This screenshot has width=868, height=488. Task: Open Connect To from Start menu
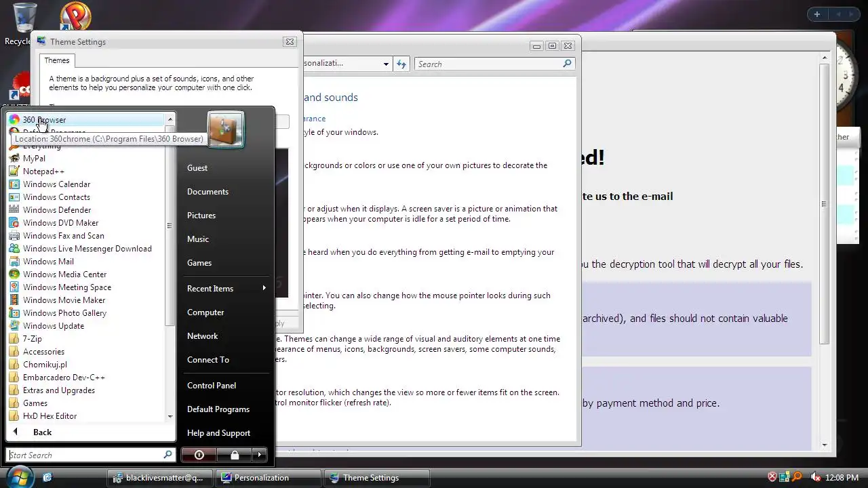pos(208,360)
